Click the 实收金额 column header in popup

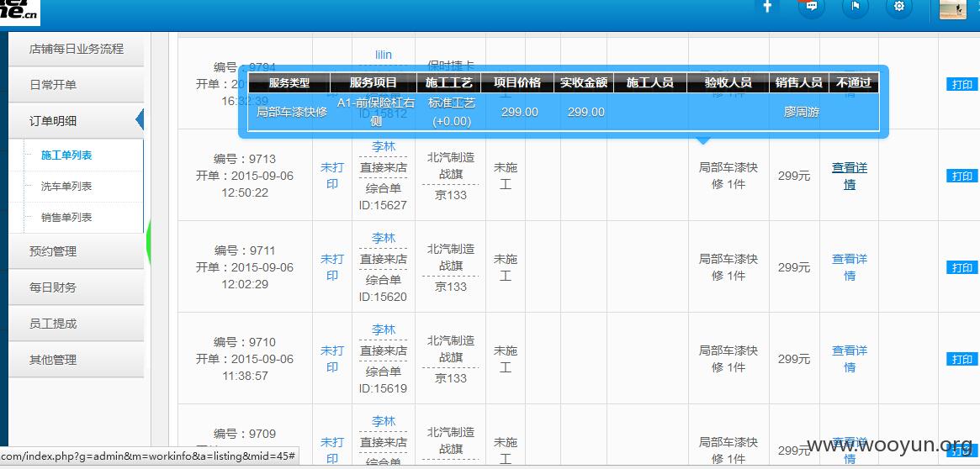pos(584,82)
